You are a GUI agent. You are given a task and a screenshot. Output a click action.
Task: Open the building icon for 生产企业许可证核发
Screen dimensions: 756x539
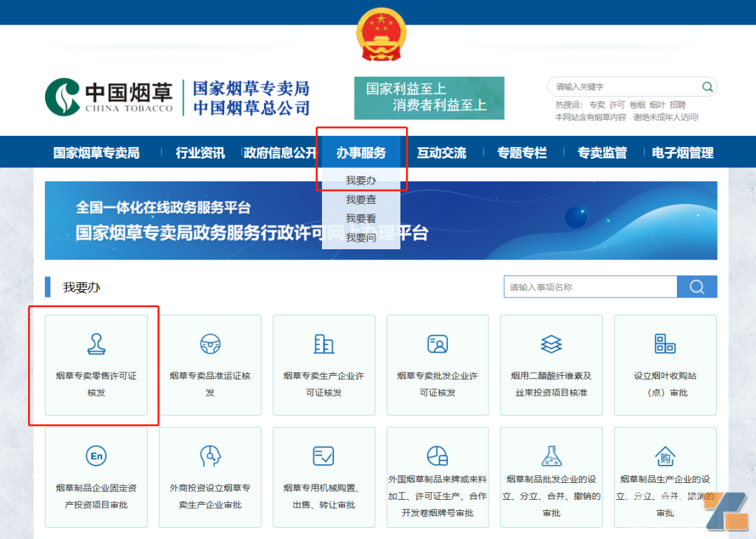(323, 344)
